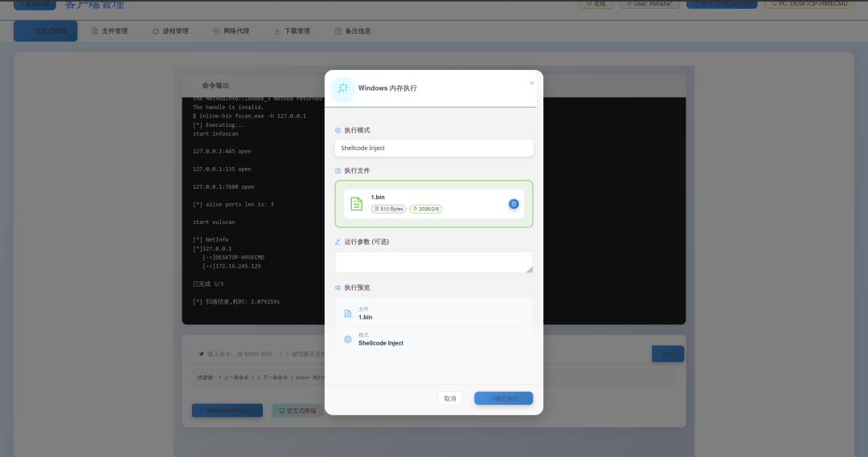
Task: Click the 1.bin value in the 执行预览 panel
Action: pyautogui.click(x=366, y=317)
